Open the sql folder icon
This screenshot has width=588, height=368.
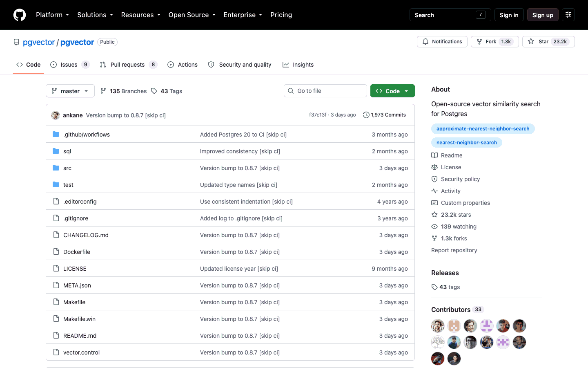(x=56, y=151)
